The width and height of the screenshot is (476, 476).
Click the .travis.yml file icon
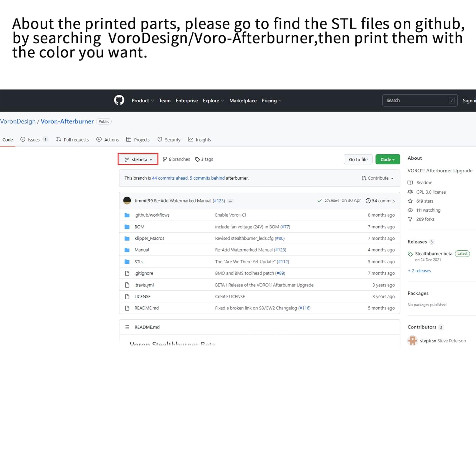[x=127, y=285]
